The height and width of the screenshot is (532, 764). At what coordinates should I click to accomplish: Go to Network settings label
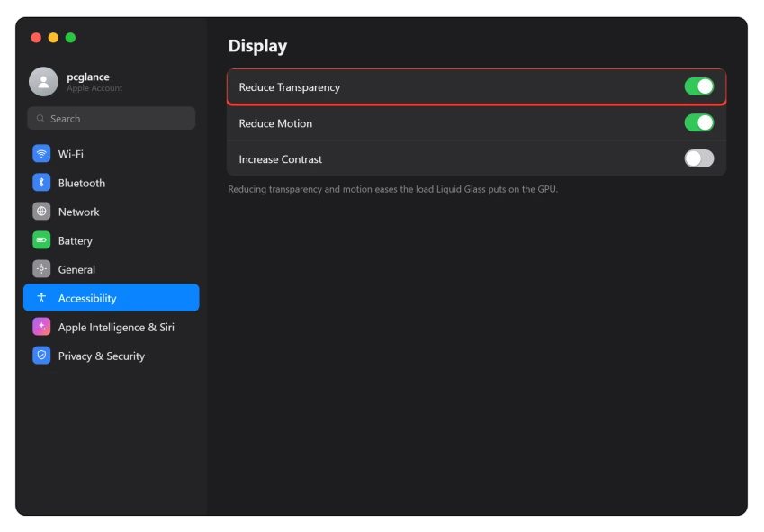click(78, 212)
